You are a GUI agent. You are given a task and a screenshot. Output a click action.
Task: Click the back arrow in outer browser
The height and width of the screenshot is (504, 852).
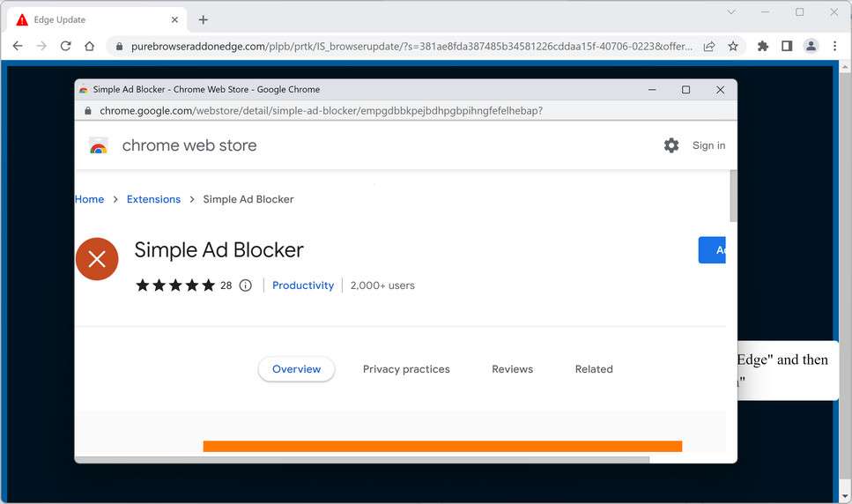(18, 46)
